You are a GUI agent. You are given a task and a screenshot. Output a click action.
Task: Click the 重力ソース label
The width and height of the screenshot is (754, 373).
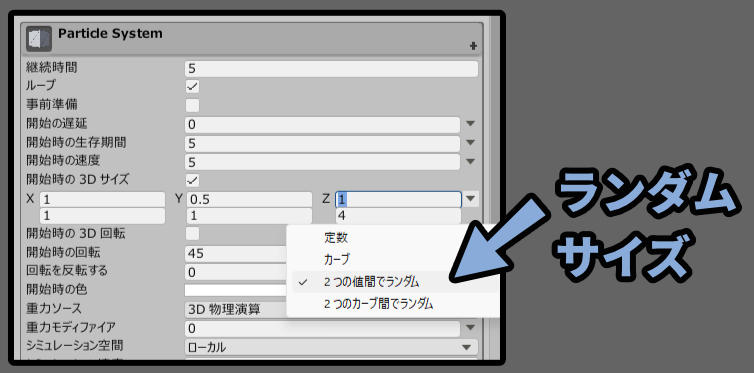click(x=54, y=308)
